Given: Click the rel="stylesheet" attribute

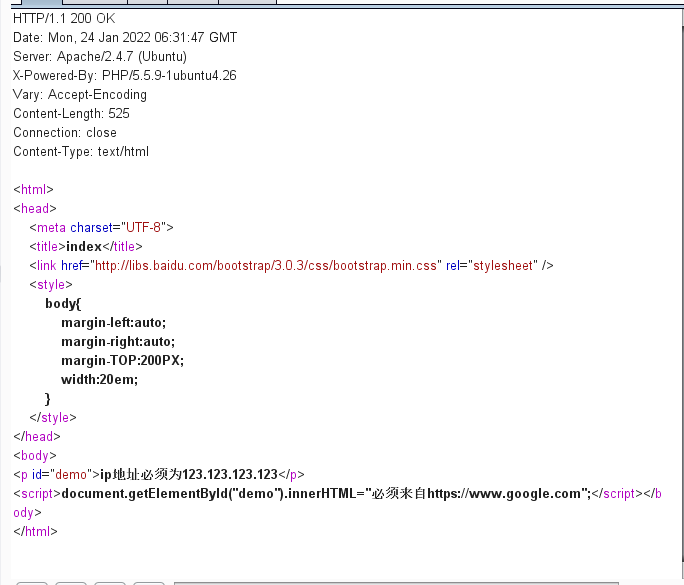Looking at the screenshot, I should [x=492, y=266].
